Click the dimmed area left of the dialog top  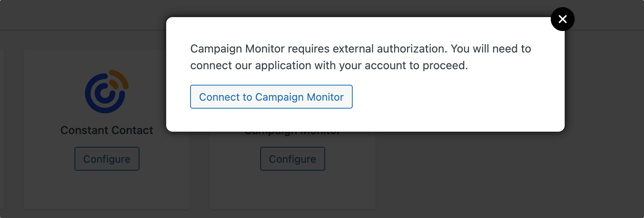[x=83, y=40]
